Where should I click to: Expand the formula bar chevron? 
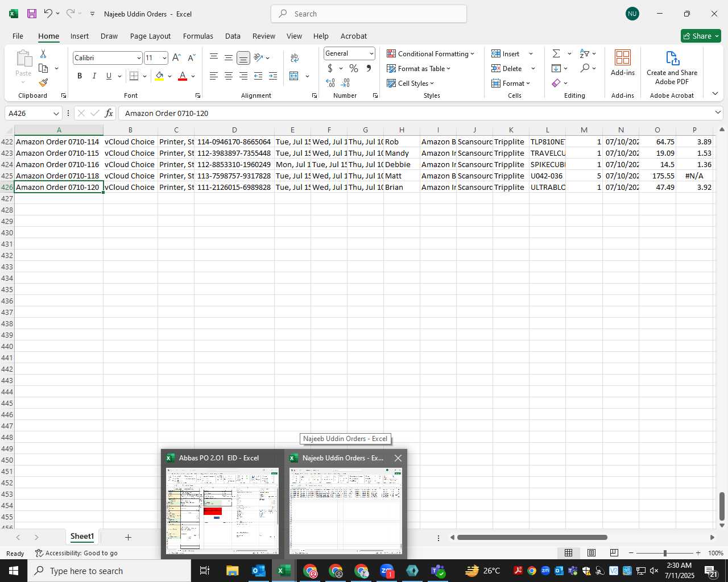[718, 113]
